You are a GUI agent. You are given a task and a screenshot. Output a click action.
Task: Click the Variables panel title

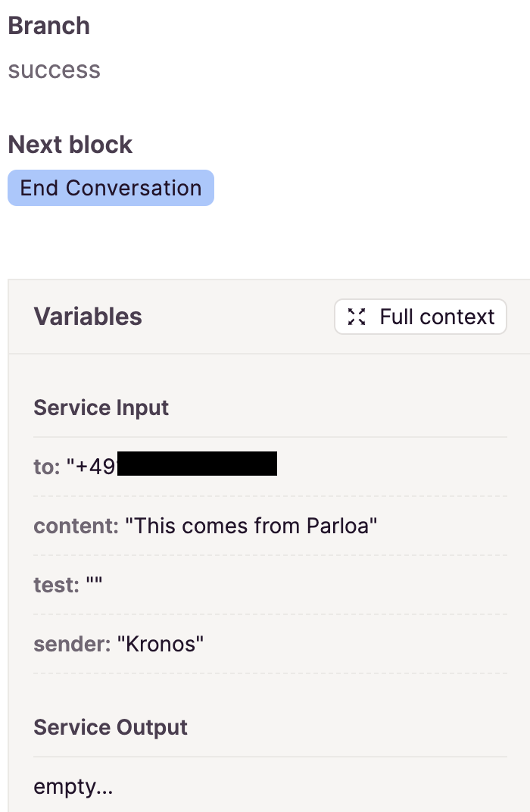click(x=88, y=317)
